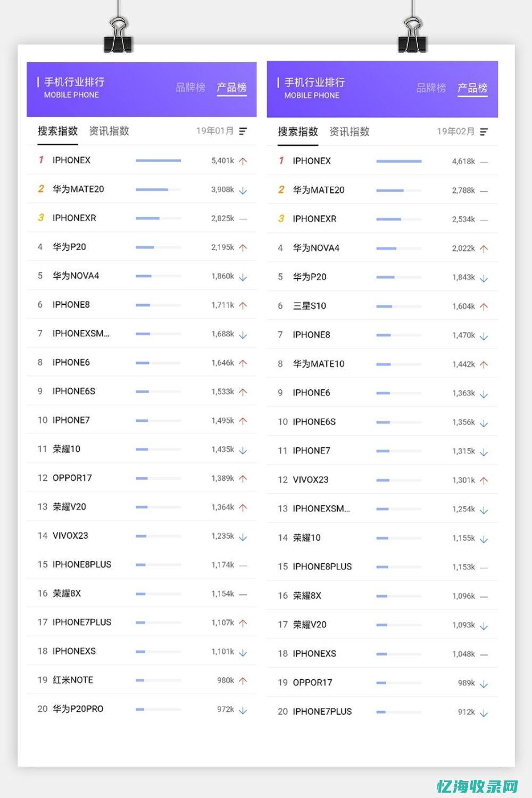The image size is (532, 798).
Task: Open the 华为MATE20 entry in January list
Action: [78, 189]
